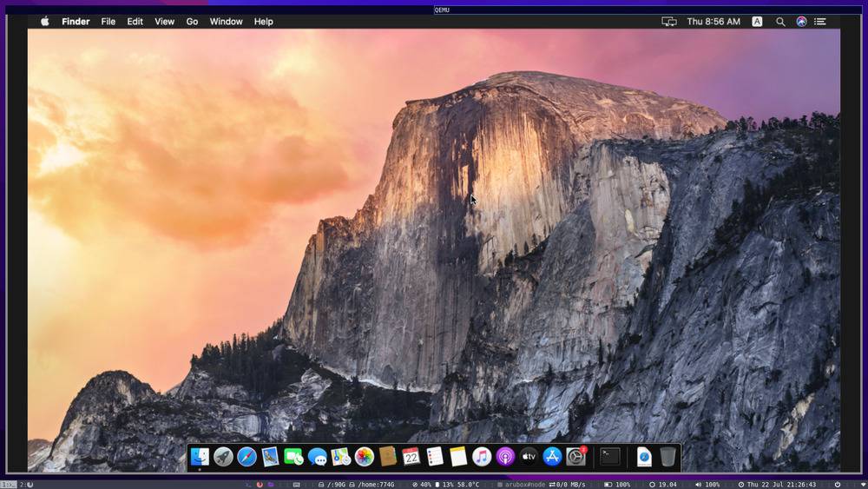Open Maps from the Dock
This screenshot has width=868, height=489.
pos(340,457)
